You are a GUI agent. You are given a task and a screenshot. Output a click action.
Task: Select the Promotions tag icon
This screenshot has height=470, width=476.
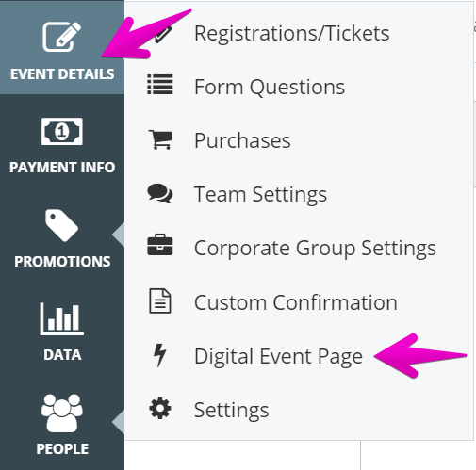pyautogui.click(x=61, y=225)
